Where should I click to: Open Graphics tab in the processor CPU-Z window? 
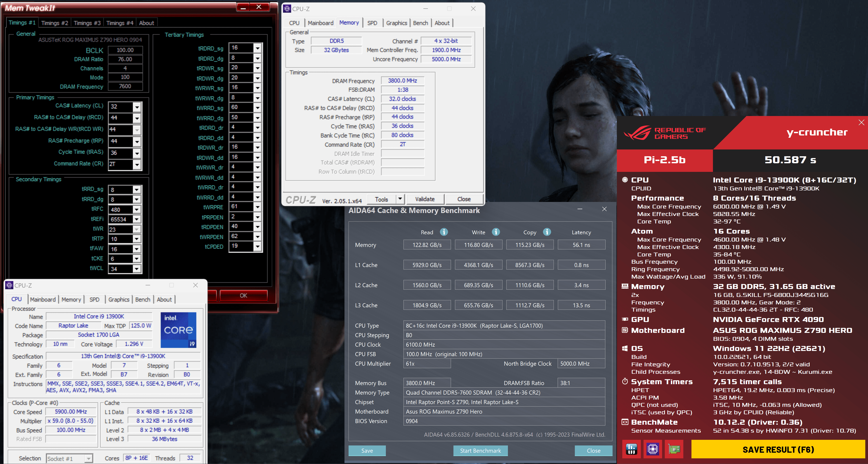coord(119,300)
